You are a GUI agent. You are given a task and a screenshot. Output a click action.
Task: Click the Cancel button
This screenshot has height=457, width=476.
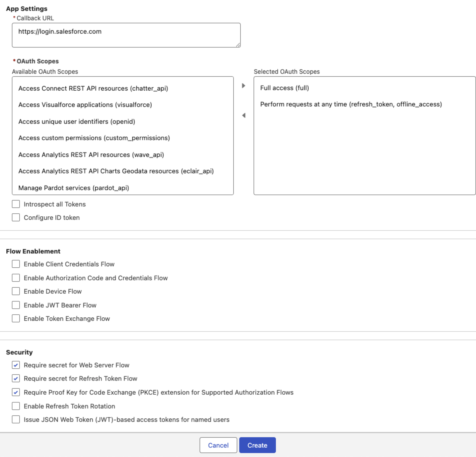pyautogui.click(x=218, y=445)
